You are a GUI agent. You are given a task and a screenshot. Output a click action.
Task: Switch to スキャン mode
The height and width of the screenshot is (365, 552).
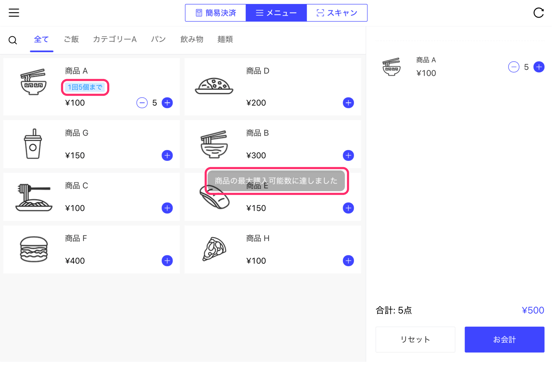coord(337,13)
